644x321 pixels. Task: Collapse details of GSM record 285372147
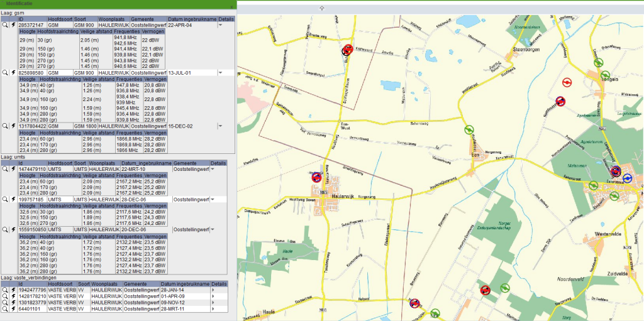click(x=221, y=25)
